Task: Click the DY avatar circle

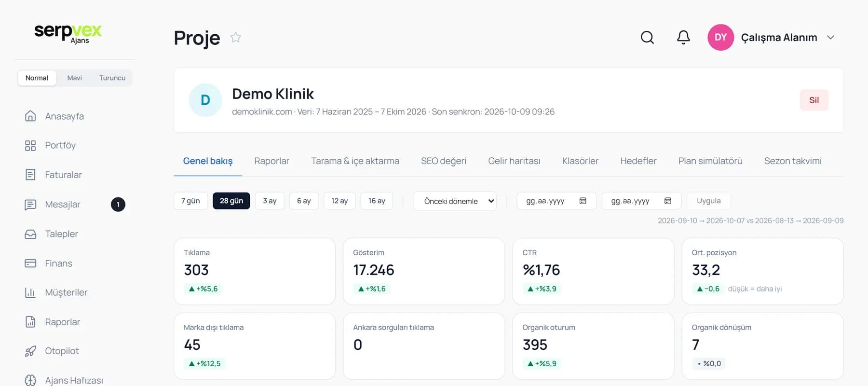Action: [720, 37]
